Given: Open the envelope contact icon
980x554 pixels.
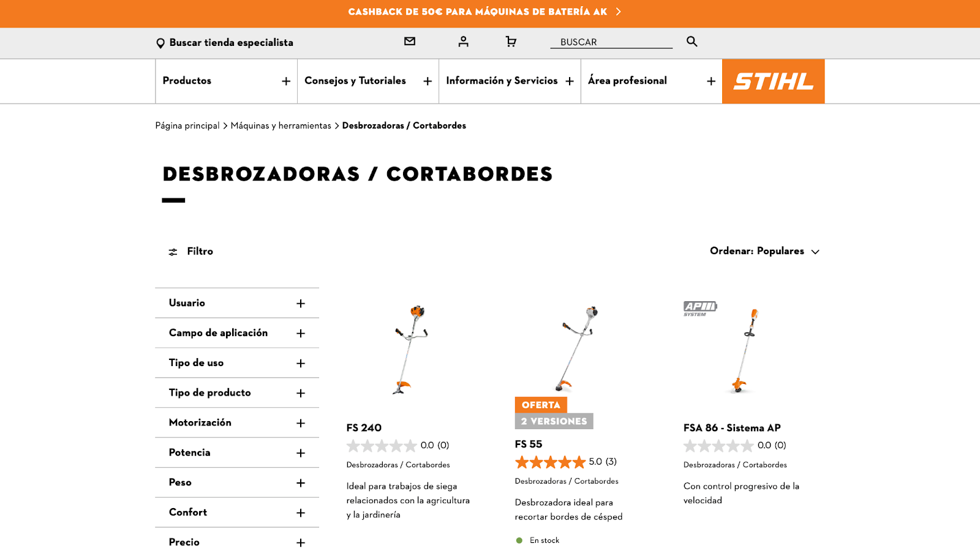Looking at the screenshot, I should [x=410, y=41].
